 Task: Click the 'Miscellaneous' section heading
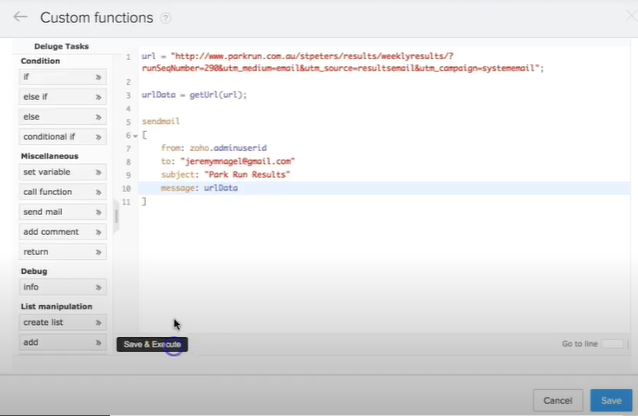pyautogui.click(x=50, y=156)
